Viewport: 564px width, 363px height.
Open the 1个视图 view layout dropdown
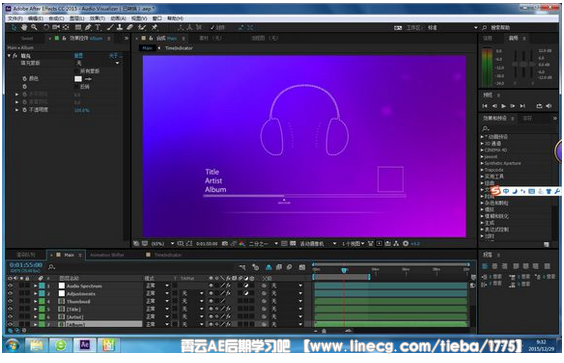tap(352, 244)
